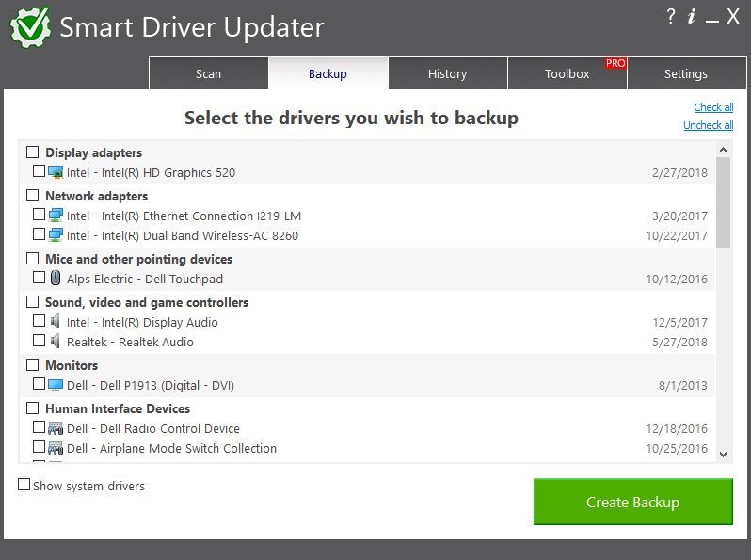751x560 pixels.
Task: Open the History tab
Action: (447, 73)
